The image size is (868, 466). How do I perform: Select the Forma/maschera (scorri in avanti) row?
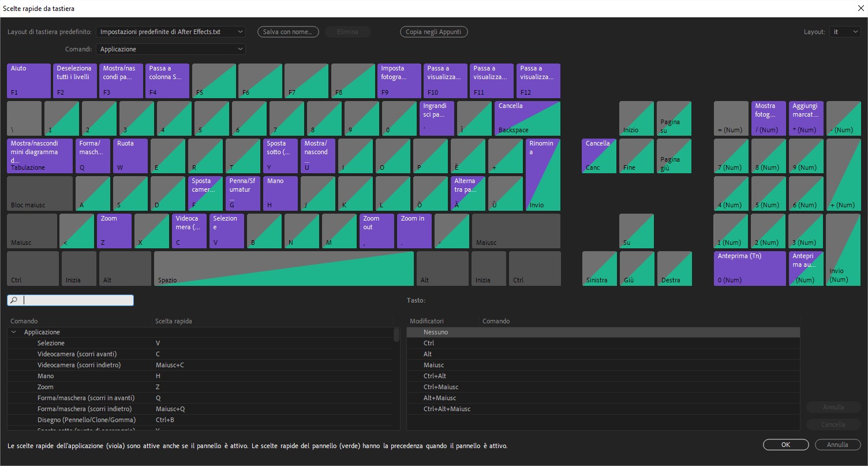click(200, 398)
